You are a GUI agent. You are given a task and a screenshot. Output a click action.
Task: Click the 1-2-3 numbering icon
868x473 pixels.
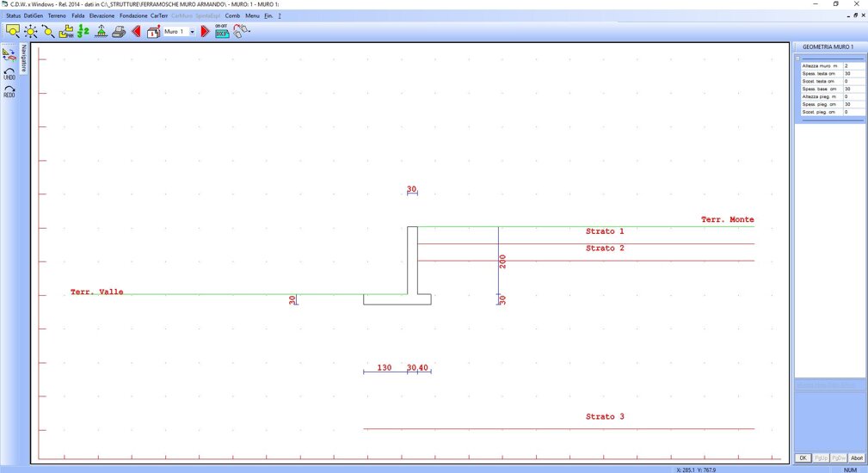(83, 31)
